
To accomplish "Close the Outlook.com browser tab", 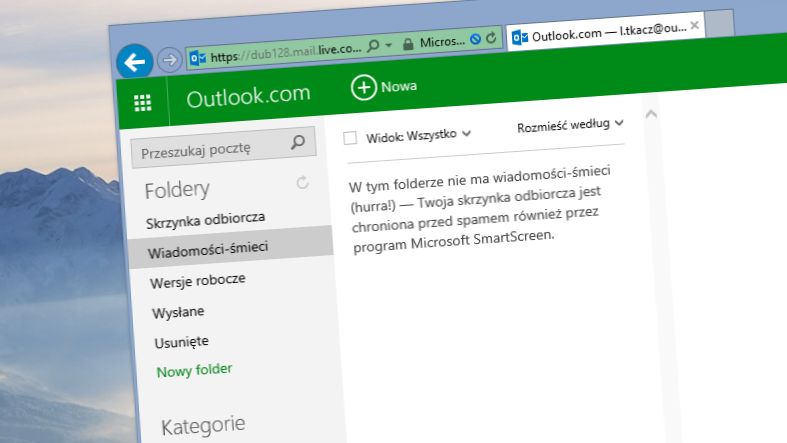I will pos(695,25).
